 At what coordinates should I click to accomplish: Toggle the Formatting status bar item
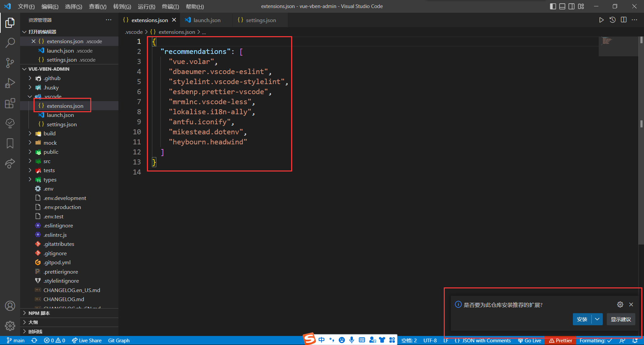click(596, 340)
